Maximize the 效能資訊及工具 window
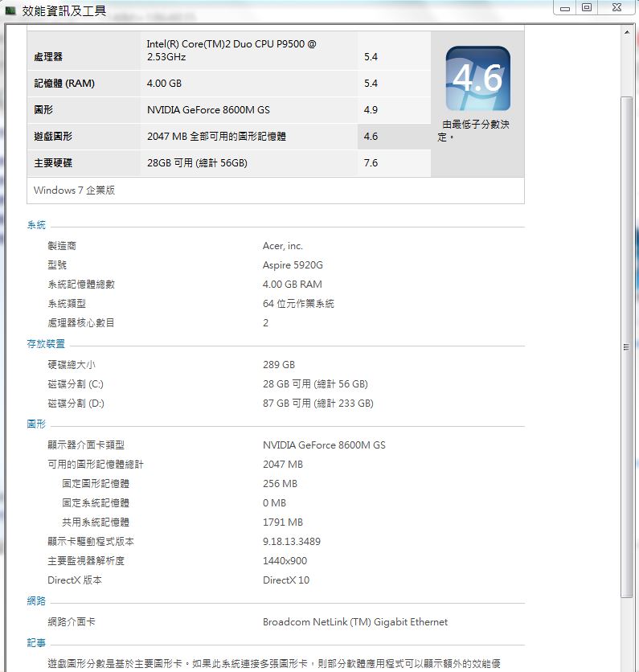The width and height of the screenshot is (639, 672). [586, 8]
